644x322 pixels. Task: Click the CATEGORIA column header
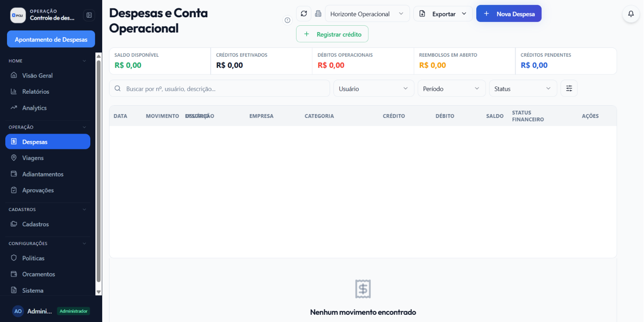point(319,116)
